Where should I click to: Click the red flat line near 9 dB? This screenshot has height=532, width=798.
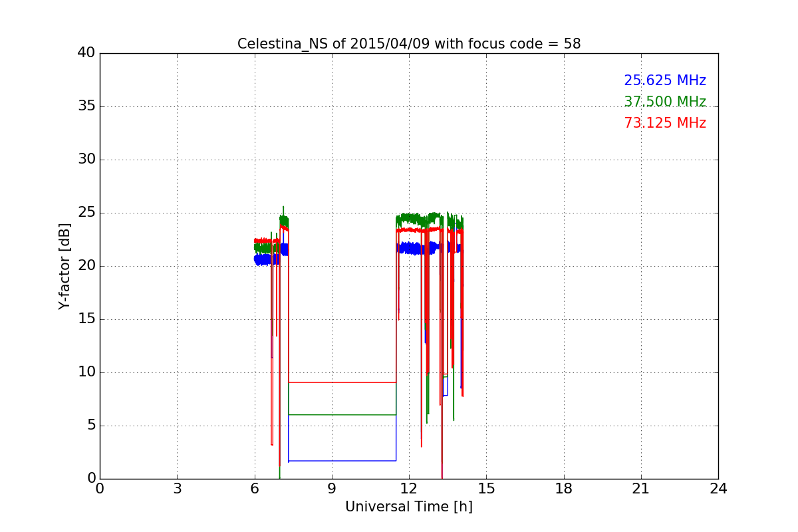[x=342, y=382]
